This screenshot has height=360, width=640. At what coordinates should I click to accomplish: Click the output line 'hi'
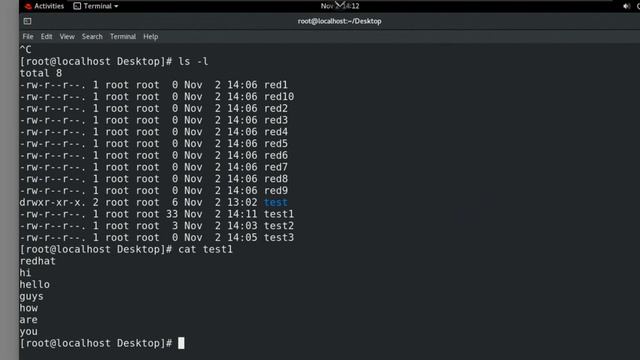coord(25,273)
